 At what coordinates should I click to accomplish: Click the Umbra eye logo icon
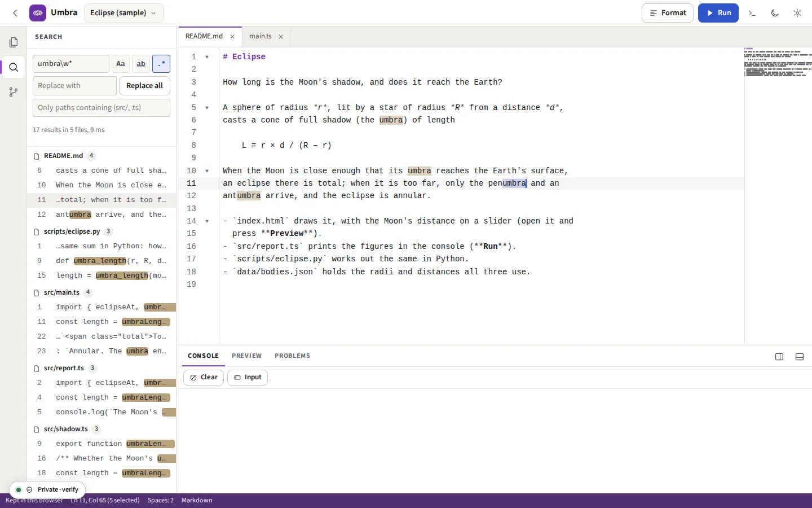(x=38, y=13)
